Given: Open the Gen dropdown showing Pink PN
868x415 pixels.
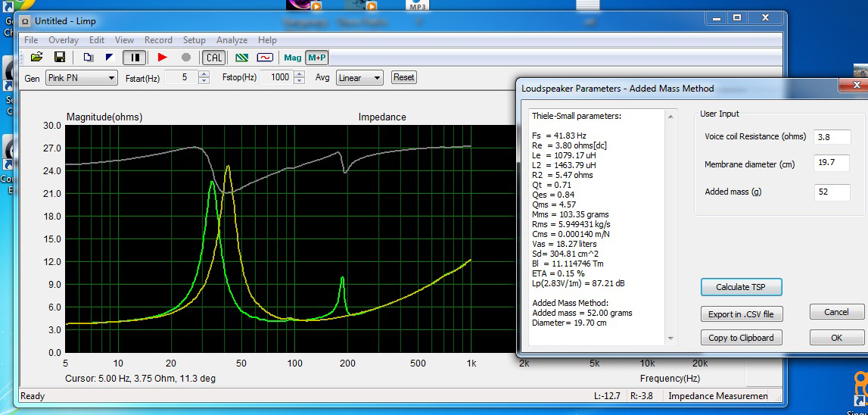Looking at the screenshot, I should (x=82, y=77).
